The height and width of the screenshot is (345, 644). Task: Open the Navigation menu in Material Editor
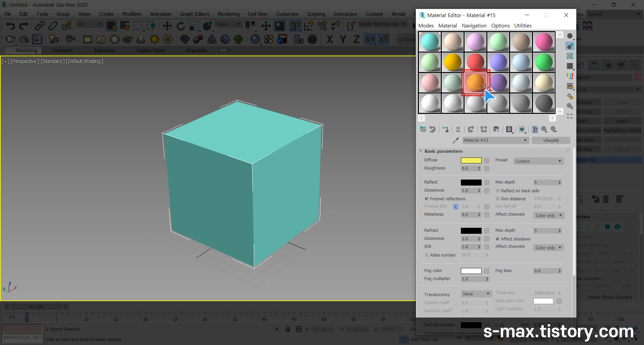[474, 26]
